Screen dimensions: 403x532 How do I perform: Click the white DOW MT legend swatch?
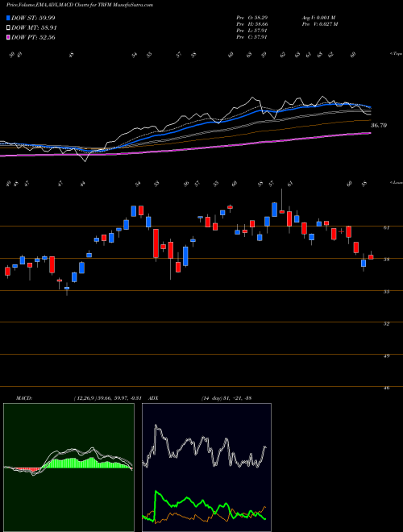tap(8, 28)
